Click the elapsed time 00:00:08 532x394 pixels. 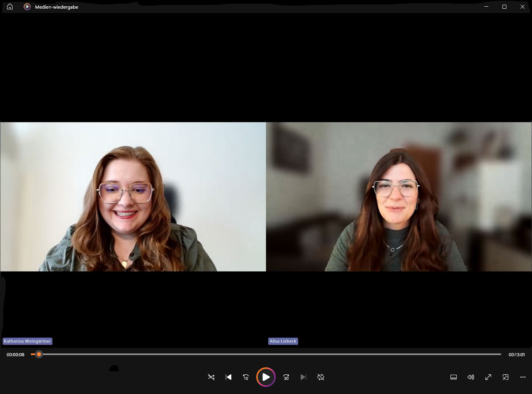pyautogui.click(x=15, y=355)
